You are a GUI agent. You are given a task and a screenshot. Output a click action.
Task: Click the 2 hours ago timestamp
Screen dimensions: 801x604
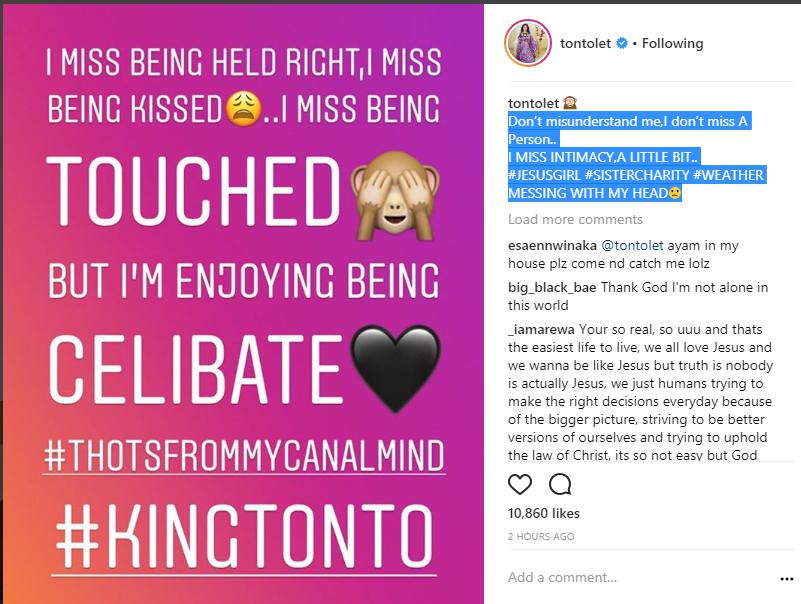click(541, 537)
